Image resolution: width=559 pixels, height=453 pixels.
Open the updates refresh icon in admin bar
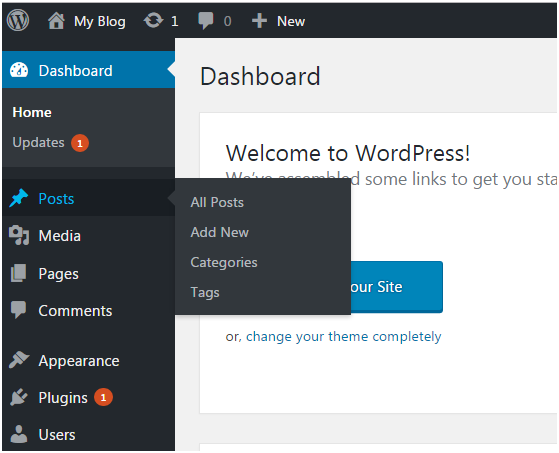coord(153,20)
